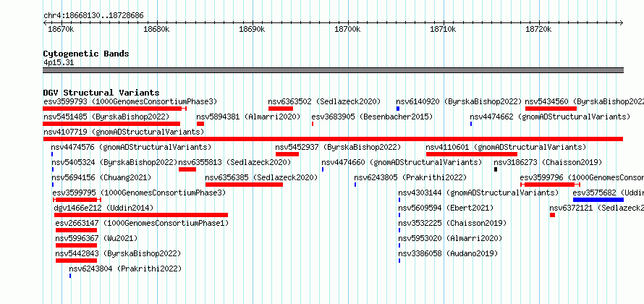644x304 pixels.
Task: Click nsv4474660 gnomAD label
Action: click(402, 162)
